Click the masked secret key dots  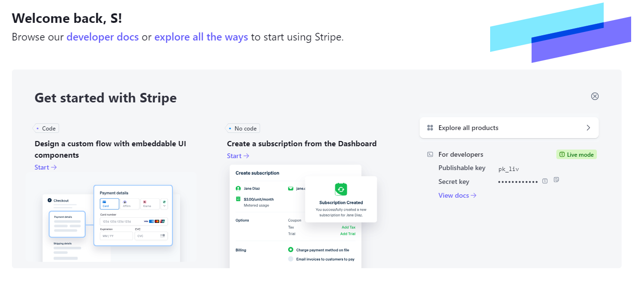pos(518,181)
